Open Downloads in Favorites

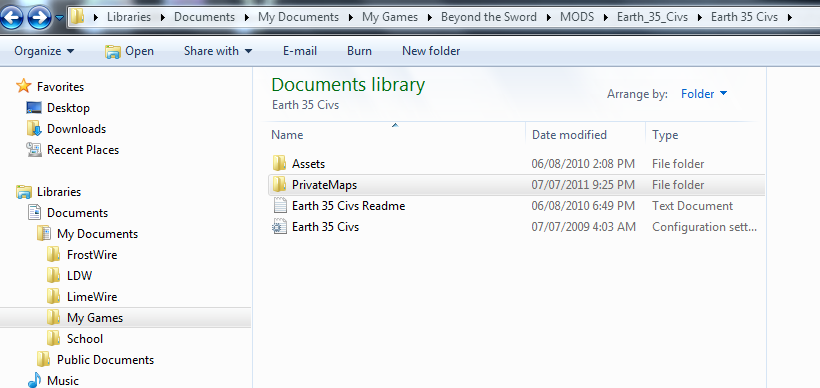(76, 129)
